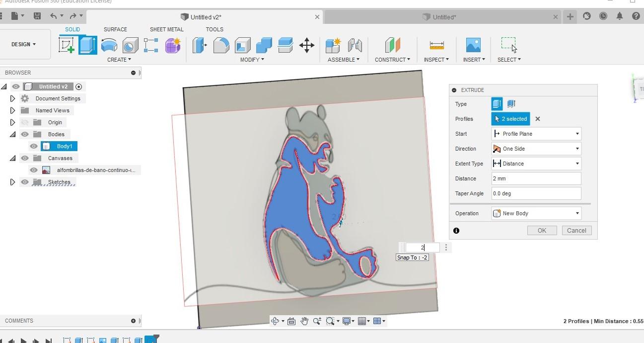Select the Zoom tool in navigation bar

(317, 321)
